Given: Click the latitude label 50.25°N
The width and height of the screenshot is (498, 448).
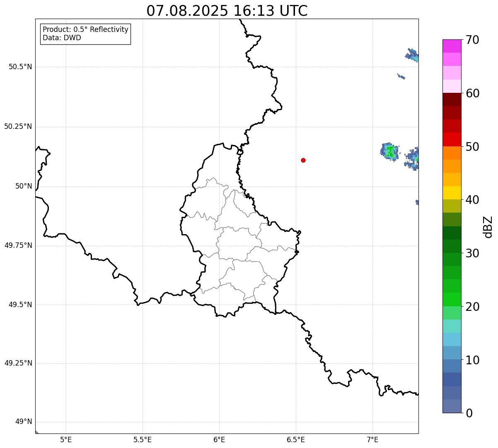Looking at the screenshot, I should (x=18, y=126).
